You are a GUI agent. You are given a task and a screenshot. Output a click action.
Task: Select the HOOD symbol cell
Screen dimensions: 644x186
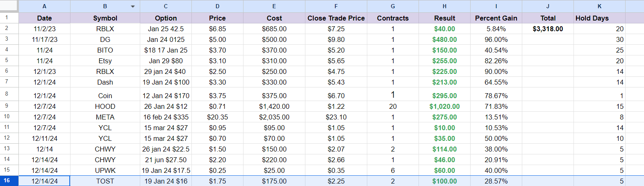click(105, 106)
